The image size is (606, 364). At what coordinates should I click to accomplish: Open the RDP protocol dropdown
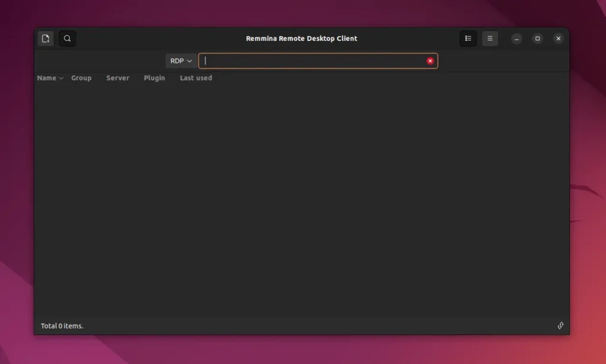[x=181, y=61]
